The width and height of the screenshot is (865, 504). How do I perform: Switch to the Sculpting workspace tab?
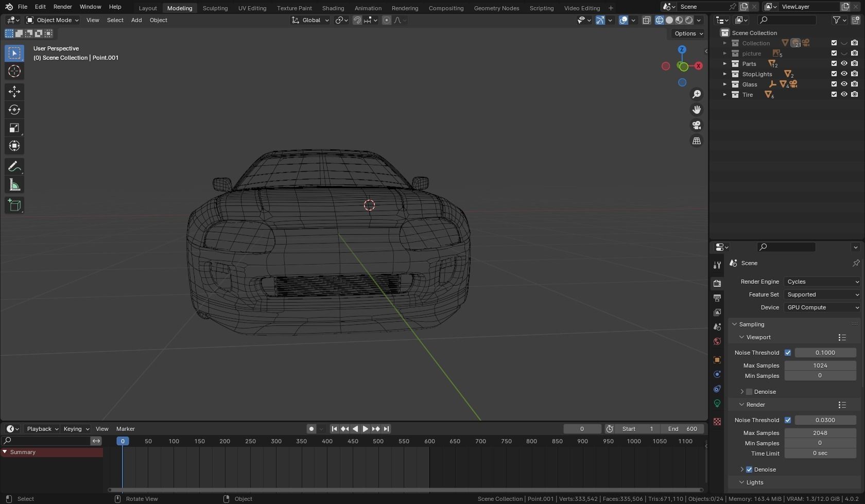click(215, 8)
